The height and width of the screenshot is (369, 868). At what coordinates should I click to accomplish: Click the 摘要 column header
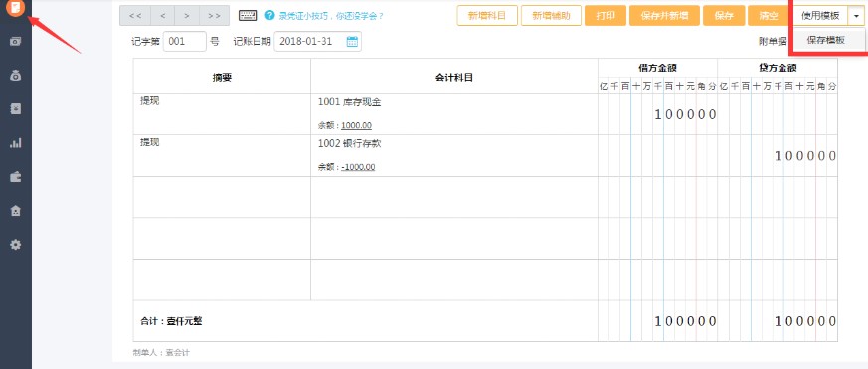tap(222, 77)
